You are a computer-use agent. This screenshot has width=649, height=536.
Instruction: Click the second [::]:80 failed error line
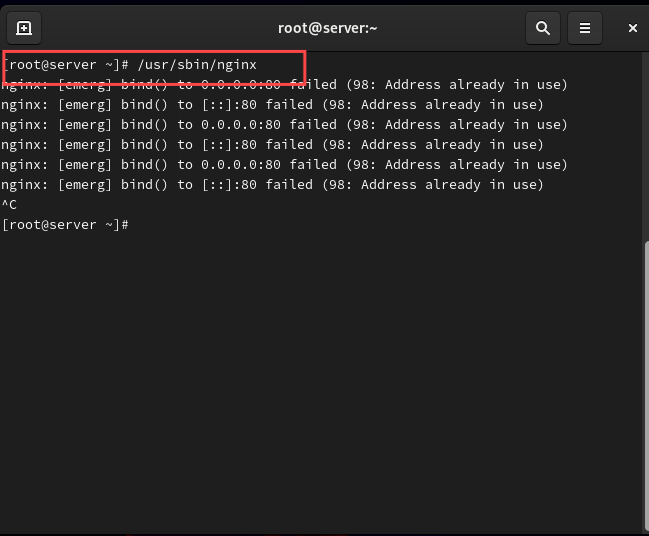272,145
